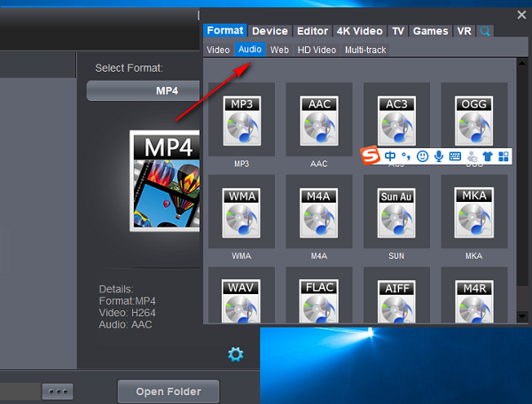Select the Web sub-tab
Screen dimensions: 532x404
pyautogui.click(x=279, y=50)
